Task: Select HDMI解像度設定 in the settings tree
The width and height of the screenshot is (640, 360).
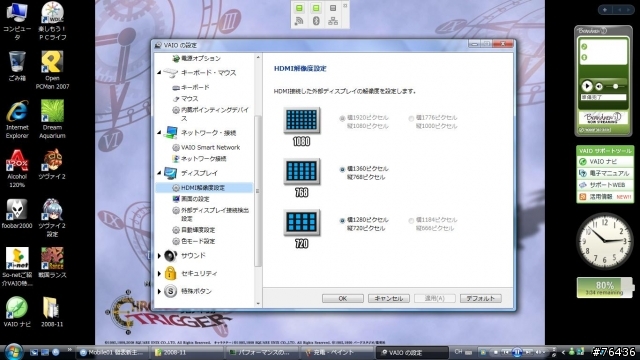Action: (x=203, y=188)
